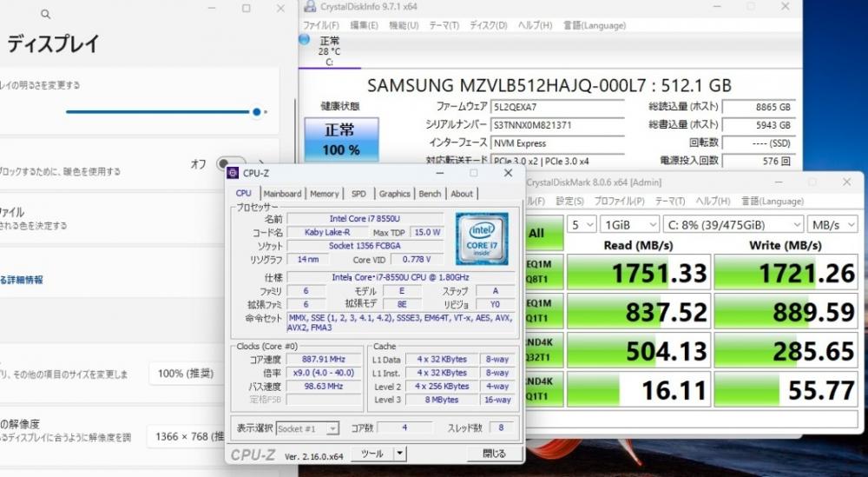
Task: Expand the ツール dropdown arrow in CPU-Z
Action: click(399, 454)
